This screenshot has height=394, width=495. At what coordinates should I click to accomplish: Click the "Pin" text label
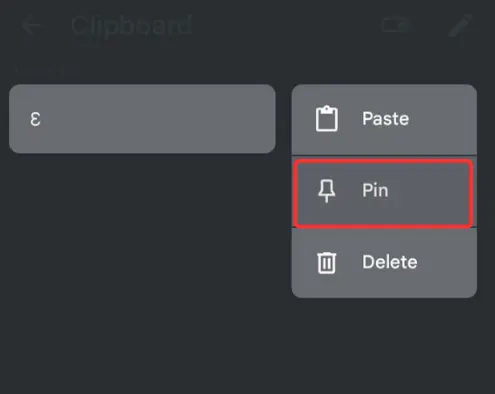[375, 190]
